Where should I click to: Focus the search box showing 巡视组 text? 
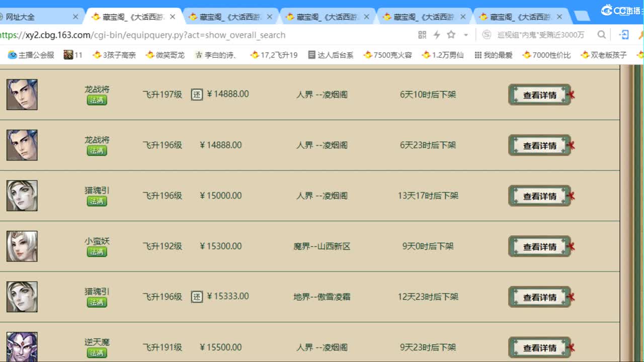[541, 35]
